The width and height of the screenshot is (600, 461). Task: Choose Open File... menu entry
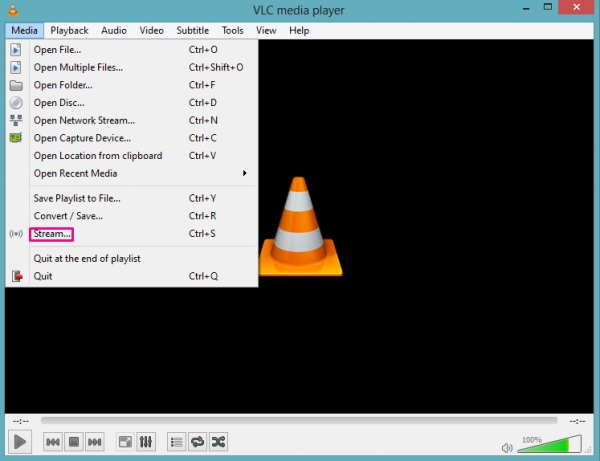click(x=132, y=50)
